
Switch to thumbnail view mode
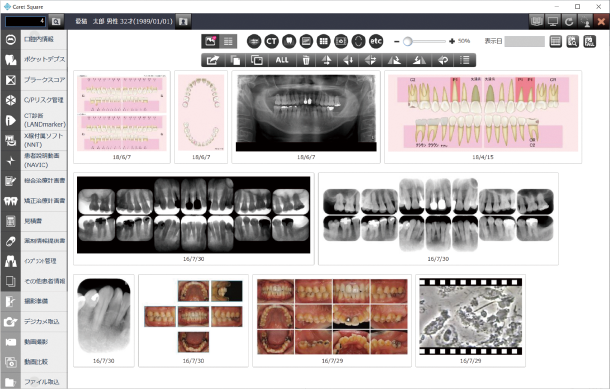click(x=210, y=41)
